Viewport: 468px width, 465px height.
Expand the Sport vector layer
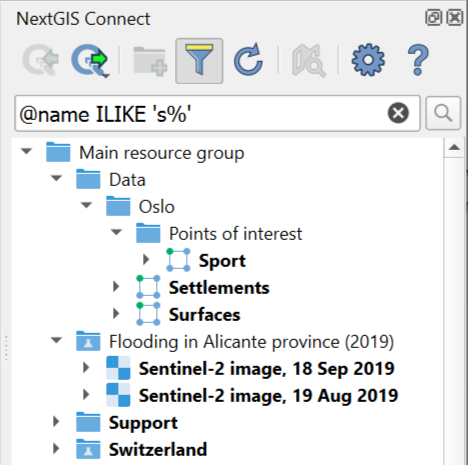pyautogui.click(x=146, y=259)
